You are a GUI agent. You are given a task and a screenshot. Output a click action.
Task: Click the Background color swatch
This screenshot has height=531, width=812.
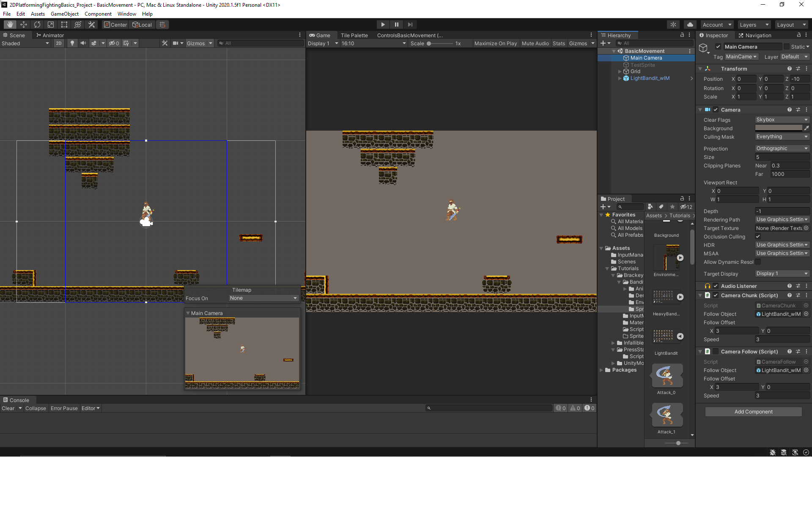[x=778, y=128]
